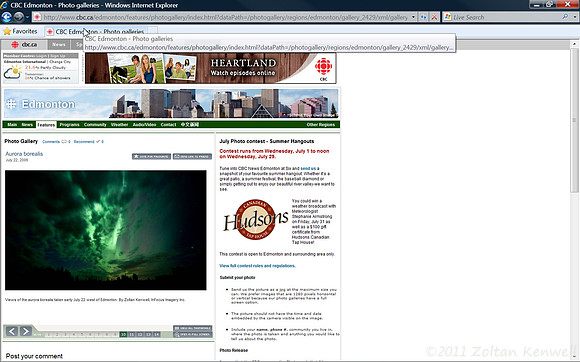580x362 pixels.
Task: Go to the previous photo arrow
Action: click(x=12, y=331)
